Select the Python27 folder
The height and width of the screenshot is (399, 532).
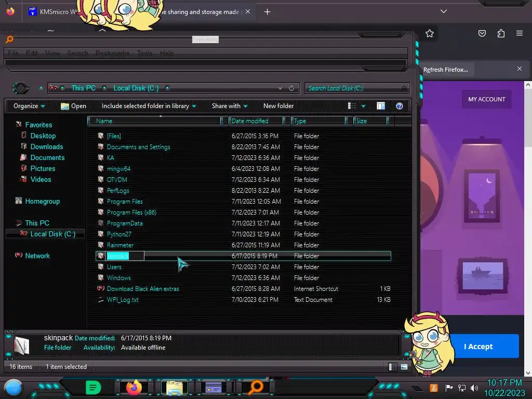pos(119,234)
